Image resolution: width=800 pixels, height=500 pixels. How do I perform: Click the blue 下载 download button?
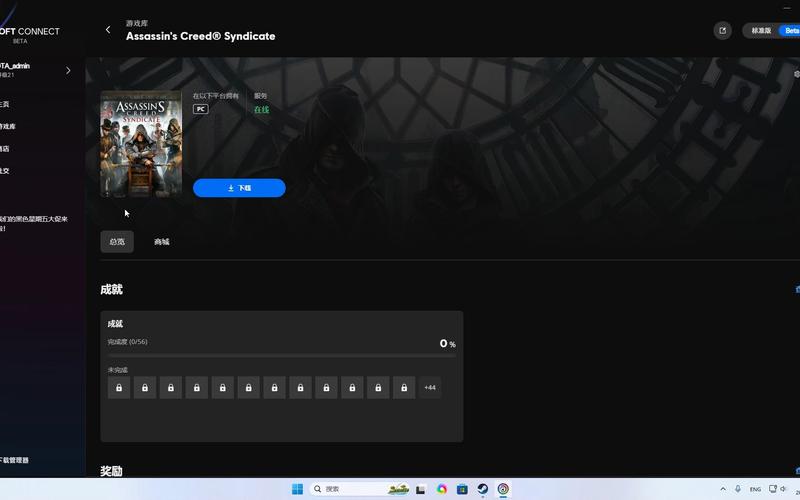pos(239,188)
